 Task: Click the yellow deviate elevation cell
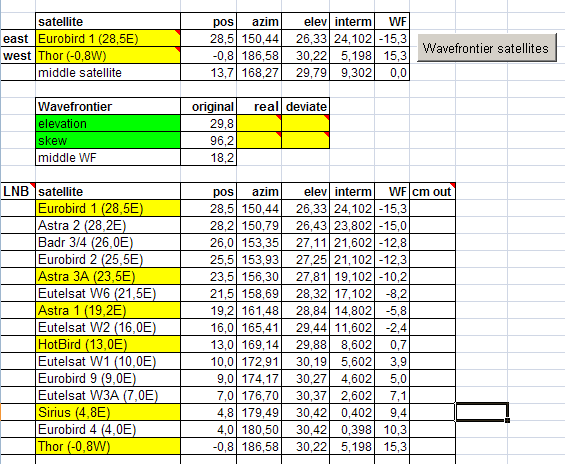306,124
